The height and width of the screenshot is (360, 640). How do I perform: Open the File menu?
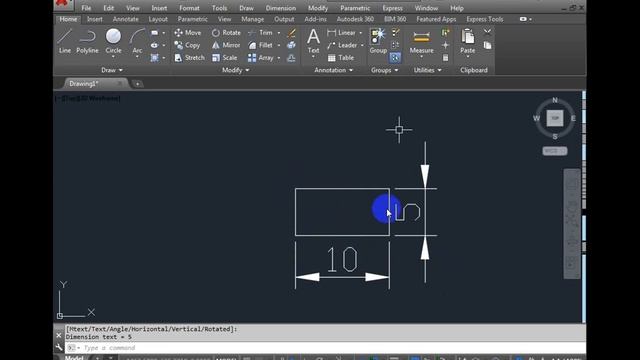(86, 8)
